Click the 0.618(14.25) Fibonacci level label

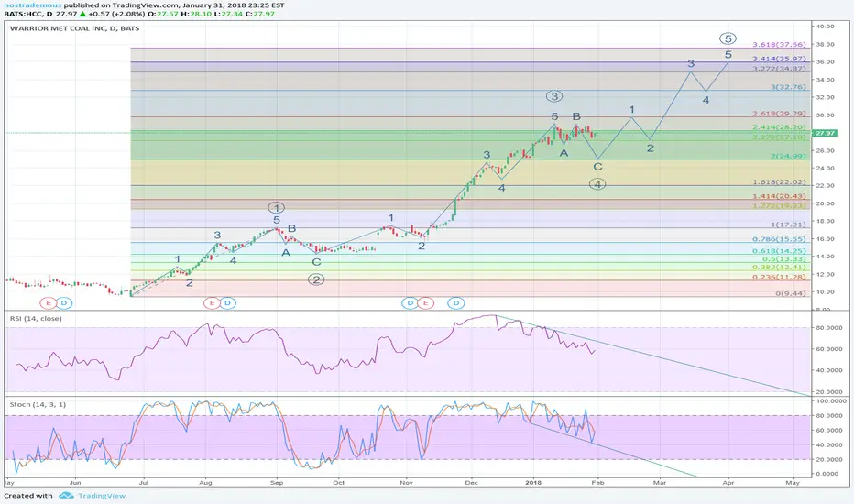click(x=779, y=251)
